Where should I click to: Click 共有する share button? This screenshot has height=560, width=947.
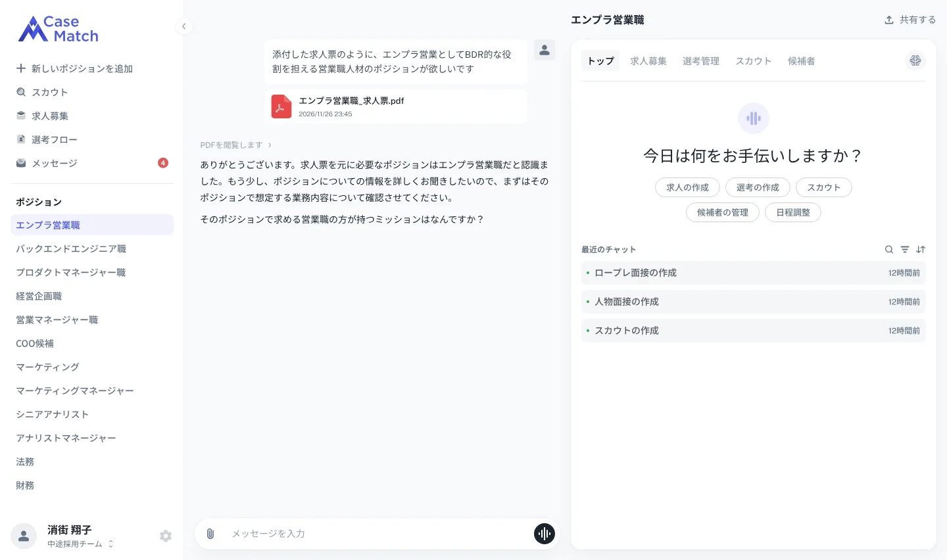[x=910, y=20]
